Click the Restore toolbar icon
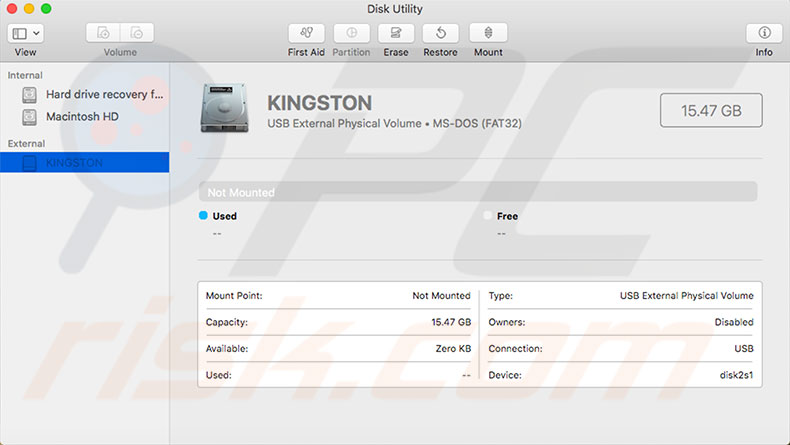Screen dimensions: 790x445 click(x=440, y=33)
